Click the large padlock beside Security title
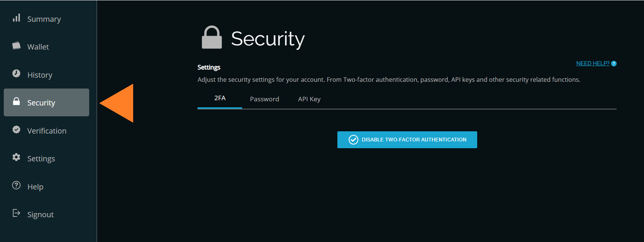Screen dimensions: 644x242 212,38
